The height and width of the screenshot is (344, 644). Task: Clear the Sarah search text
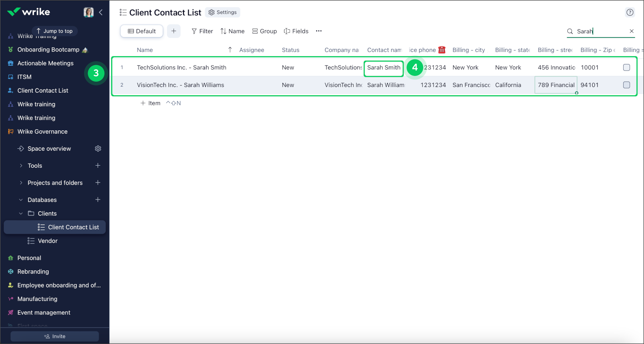pyautogui.click(x=631, y=31)
